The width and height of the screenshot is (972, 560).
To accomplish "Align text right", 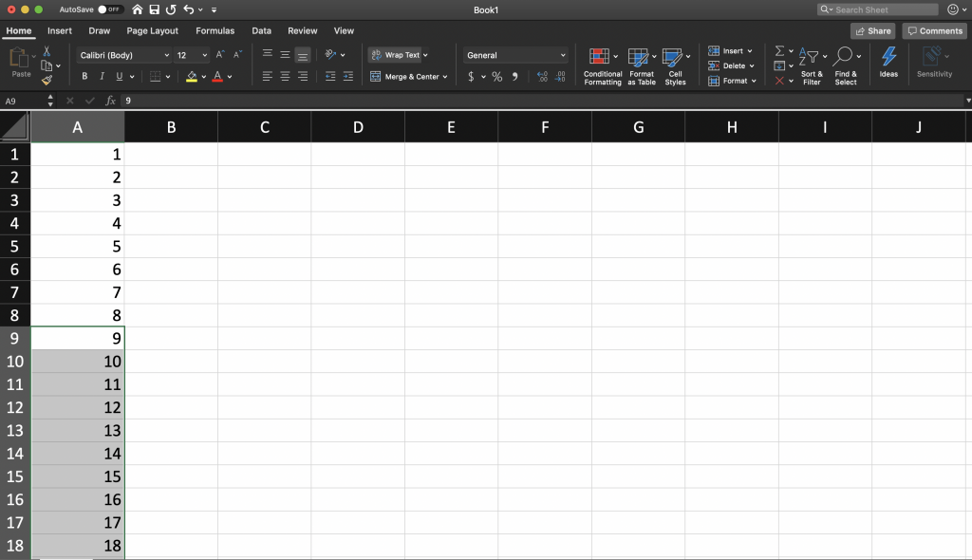I will [x=303, y=76].
